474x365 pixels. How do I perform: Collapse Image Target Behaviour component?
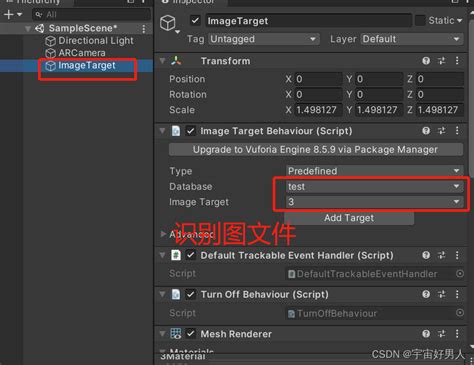click(x=162, y=131)
